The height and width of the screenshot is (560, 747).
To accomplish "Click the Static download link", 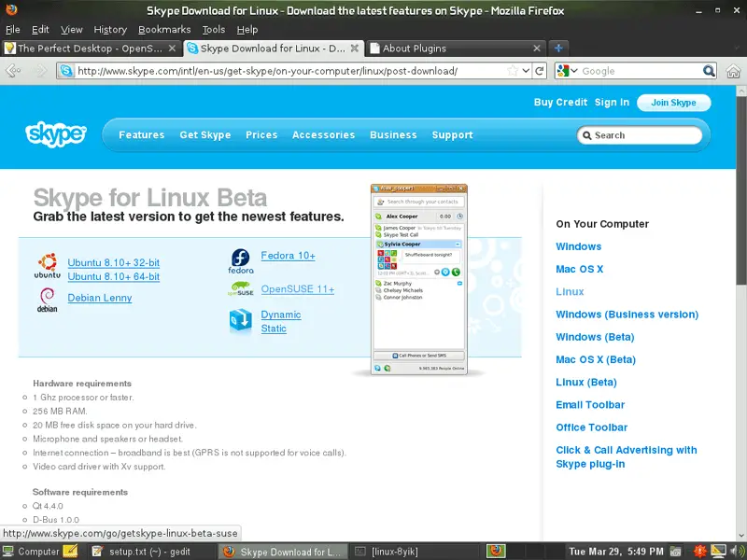I will [274, 329].
